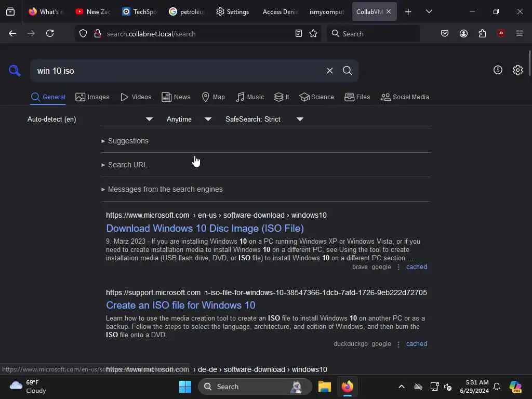Select the Science search category
The width and height of the screenshot is (532, 399).
pyautogui.click(x=316, y=97)
